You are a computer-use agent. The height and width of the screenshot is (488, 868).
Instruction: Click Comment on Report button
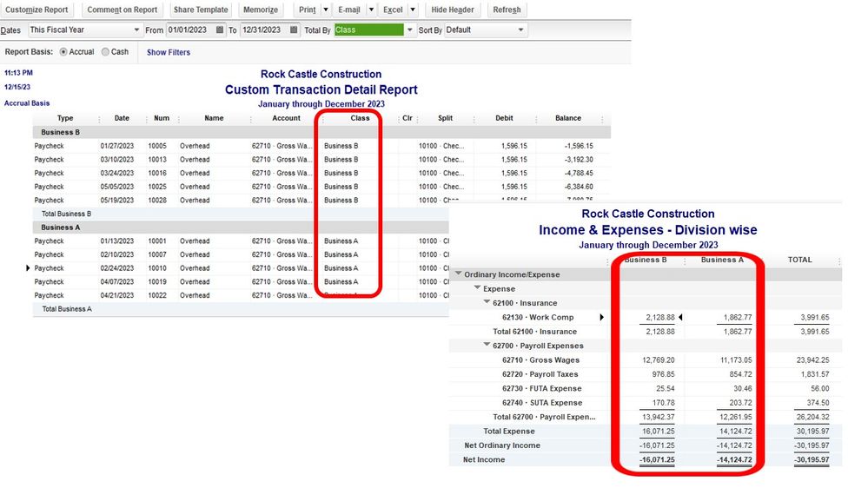[x=123, y=10]
